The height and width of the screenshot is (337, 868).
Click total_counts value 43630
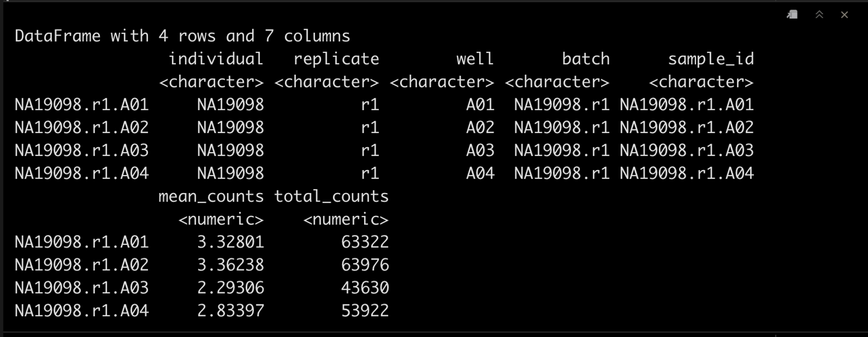click(x=365, y=288)
